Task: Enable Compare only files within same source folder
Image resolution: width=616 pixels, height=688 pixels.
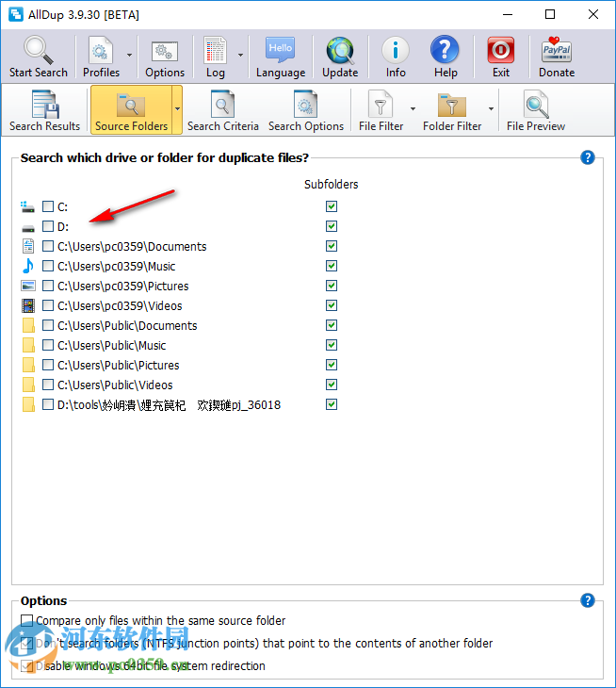Action: click(x=27, y=620)
